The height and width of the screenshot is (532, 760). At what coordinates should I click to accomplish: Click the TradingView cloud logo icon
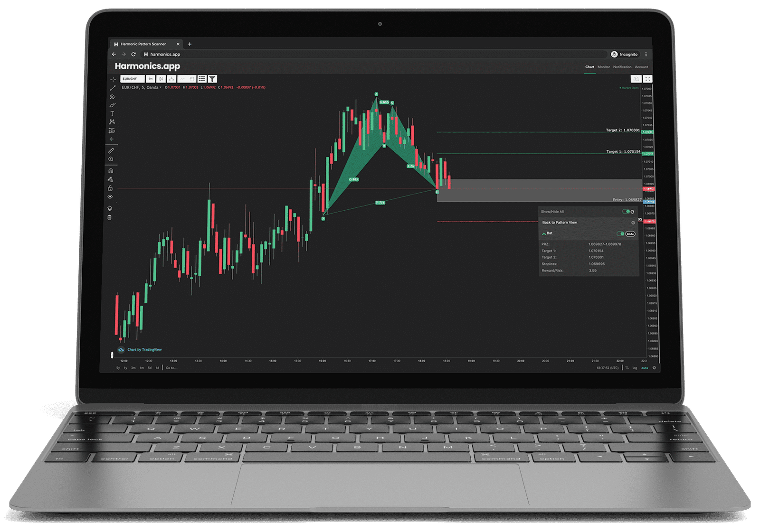[121, 350]
